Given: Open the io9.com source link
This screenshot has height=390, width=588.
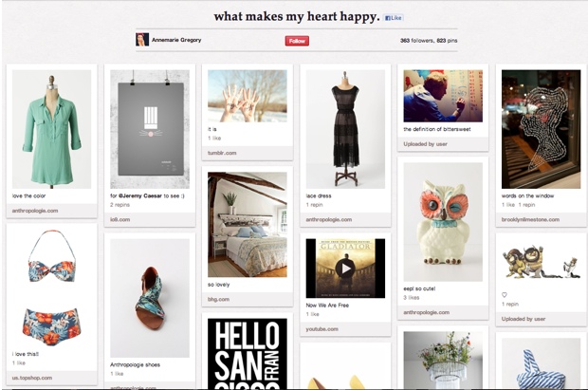Looking at the screenshot, I should 120,219.
